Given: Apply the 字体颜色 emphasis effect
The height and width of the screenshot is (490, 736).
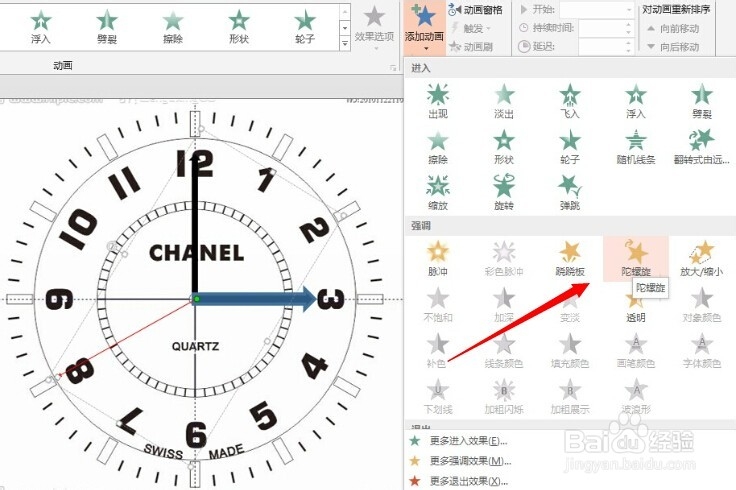Looking at the screenshot, I should point(702,351).
